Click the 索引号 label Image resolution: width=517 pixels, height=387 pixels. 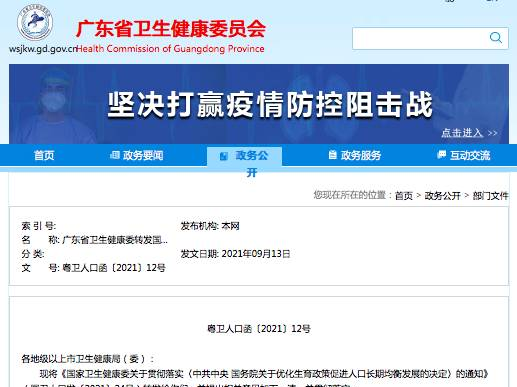point(39,226)
